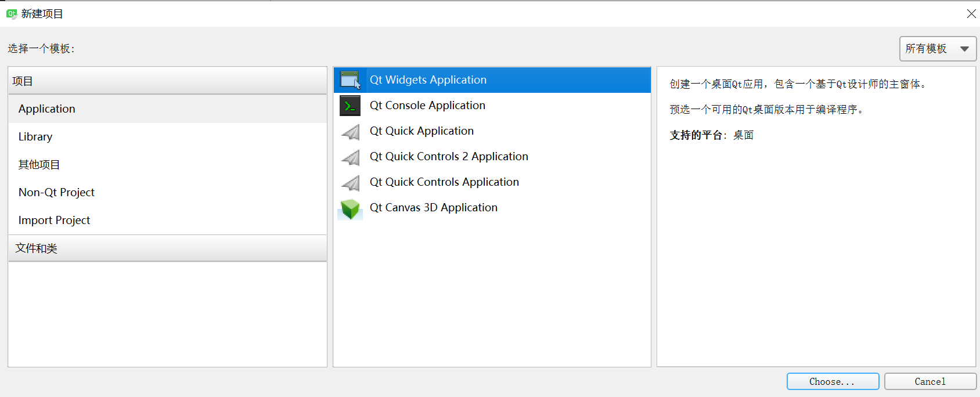Viewport: 980px width, 397px height.
Task: Select the Qt Canvas 3D Application template
Action: [433, 208]
